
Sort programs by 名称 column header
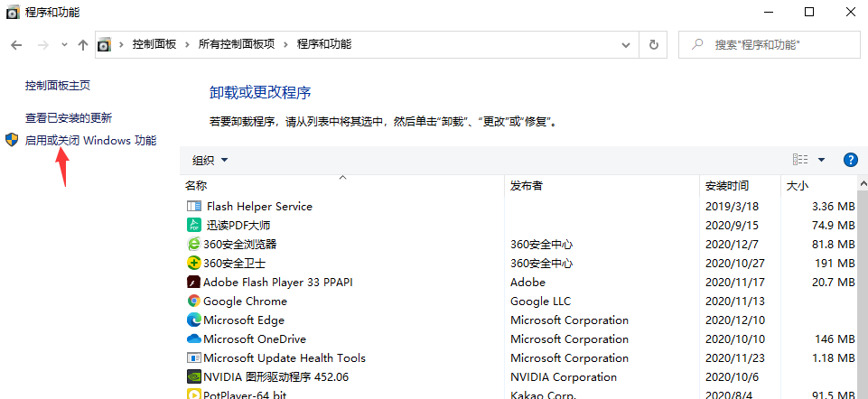196,186
